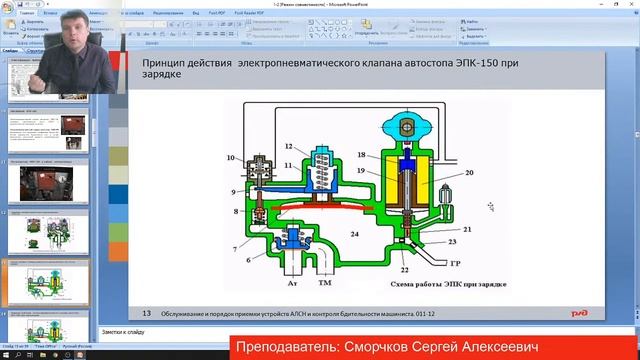The width and height of the screenshot is (640, 360).
Task: Click the clear formatting icon
Action: 187,24
